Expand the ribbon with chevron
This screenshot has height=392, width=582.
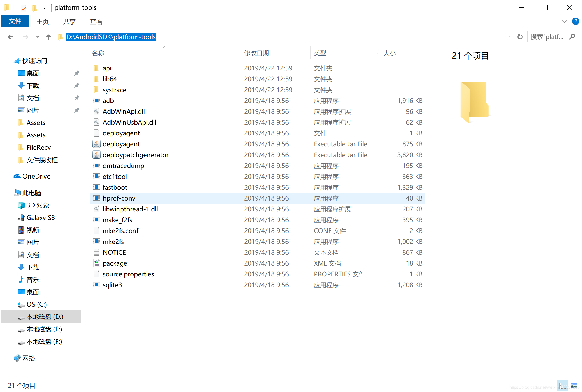point(564,21)
